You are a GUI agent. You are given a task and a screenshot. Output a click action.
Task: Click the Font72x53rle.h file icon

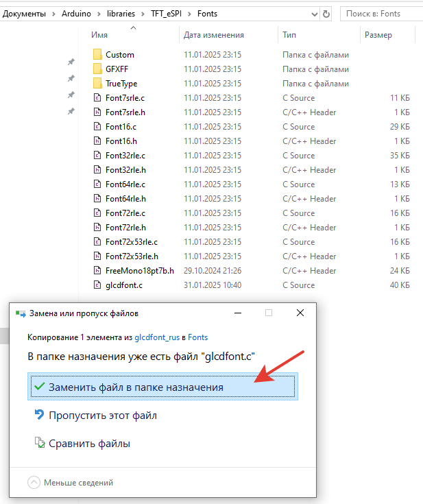click(97, 256)
